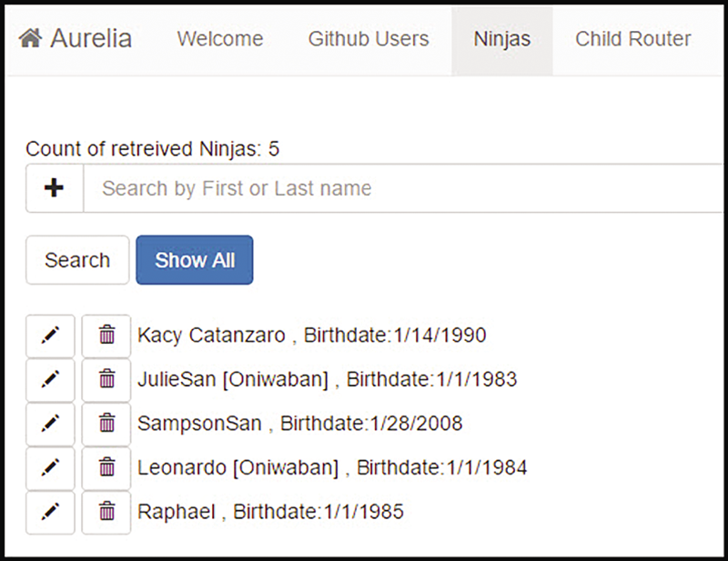This screenshot has height=561, width=728.
Task: Delete Raphael using trash icon
Action: pyautogui.click(x=106, y=513)
